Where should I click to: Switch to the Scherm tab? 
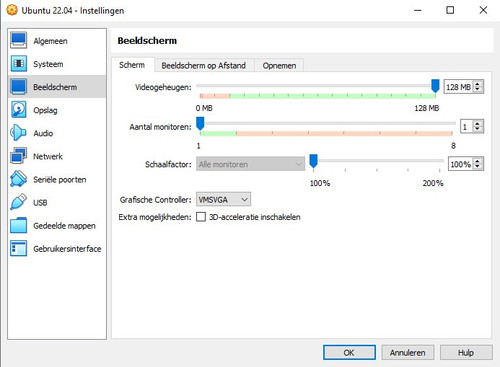132,65
